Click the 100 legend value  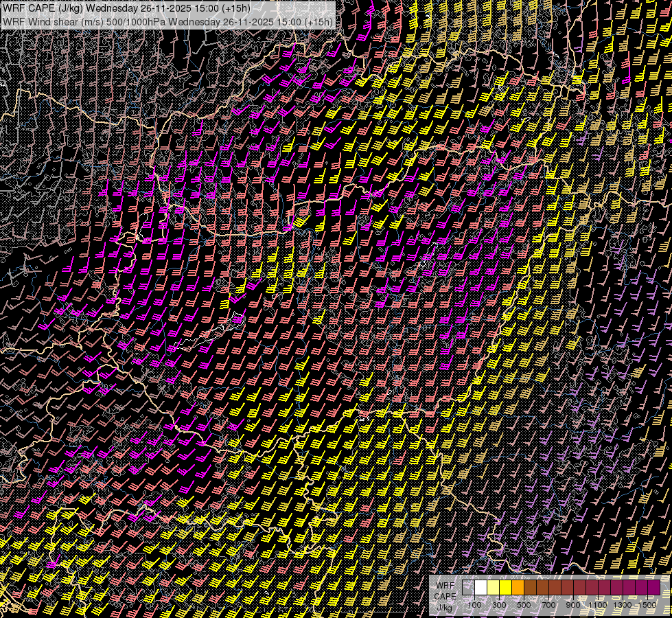474,605
